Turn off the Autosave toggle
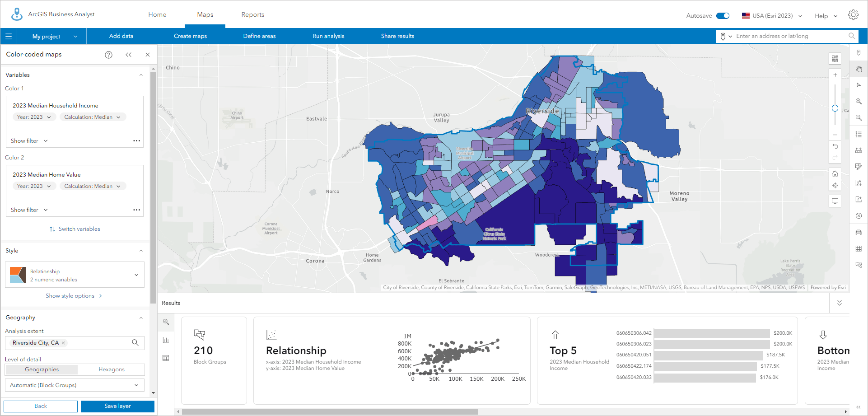Screen dimensions: 868x416 coord(723,15)
